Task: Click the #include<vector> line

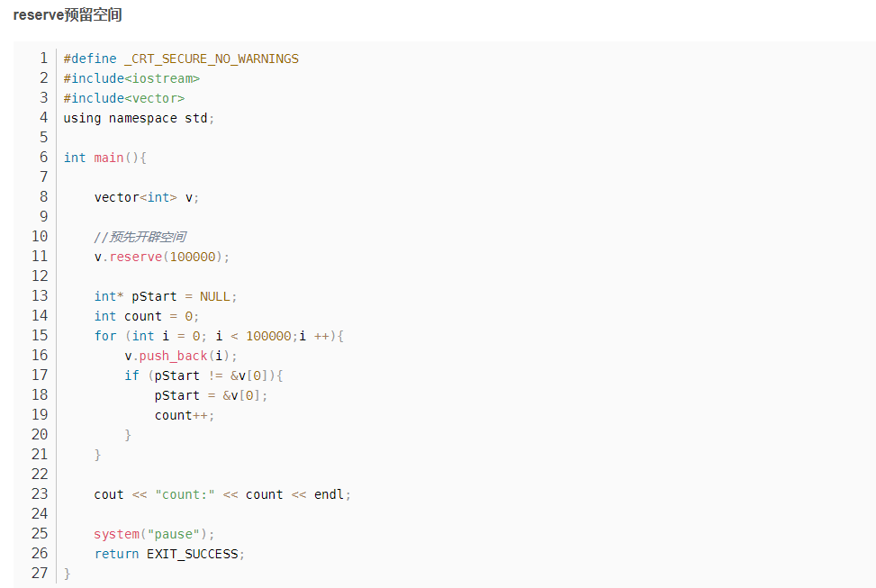Action: point(124,98)
